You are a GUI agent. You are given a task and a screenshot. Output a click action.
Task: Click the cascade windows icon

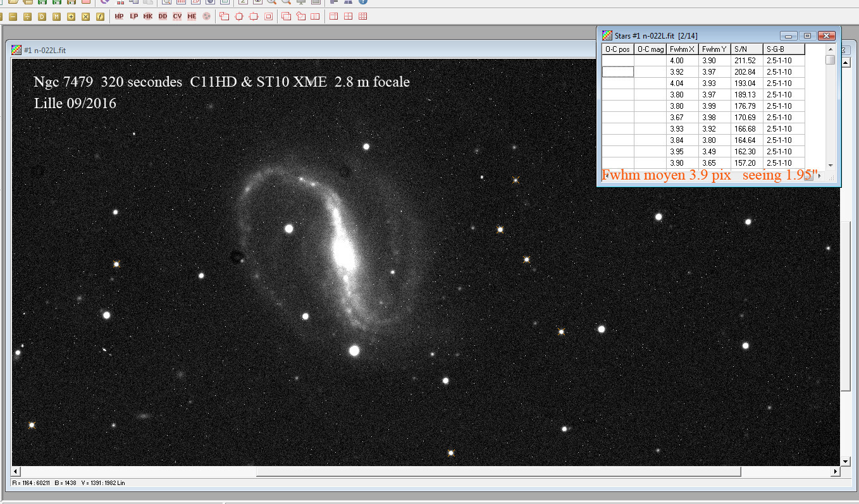click(286, 16)
